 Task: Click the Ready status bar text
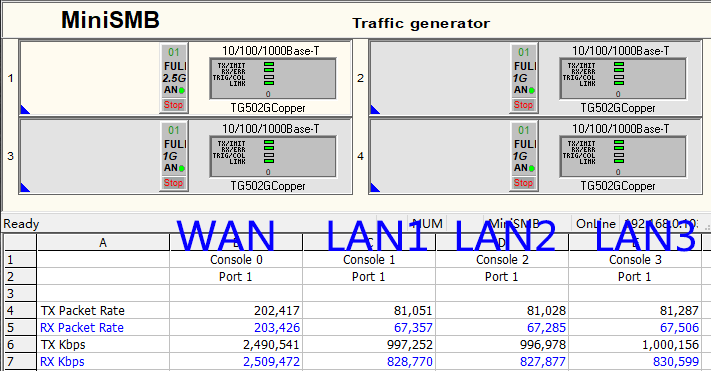[21, 224]
